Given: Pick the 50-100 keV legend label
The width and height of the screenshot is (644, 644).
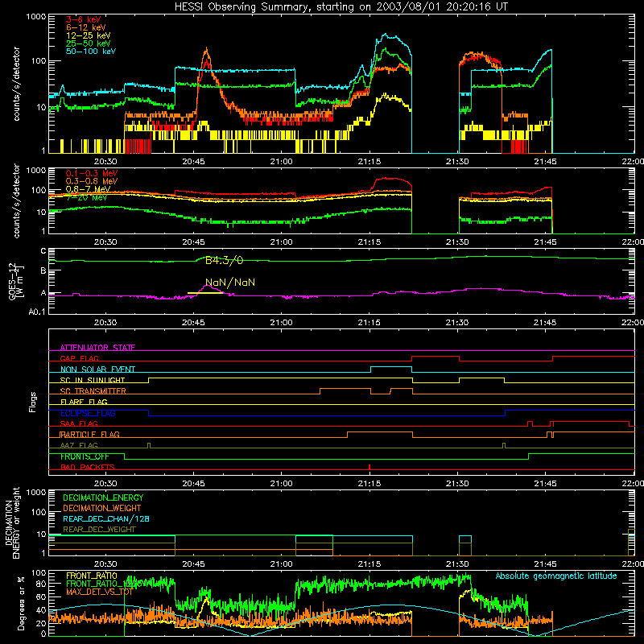Looking at the screenshot, I should click(91, 52).
